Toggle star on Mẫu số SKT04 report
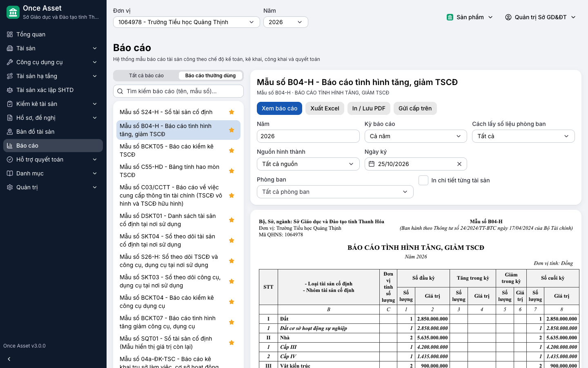Screen dimensions: 588x368 [232, 240]
